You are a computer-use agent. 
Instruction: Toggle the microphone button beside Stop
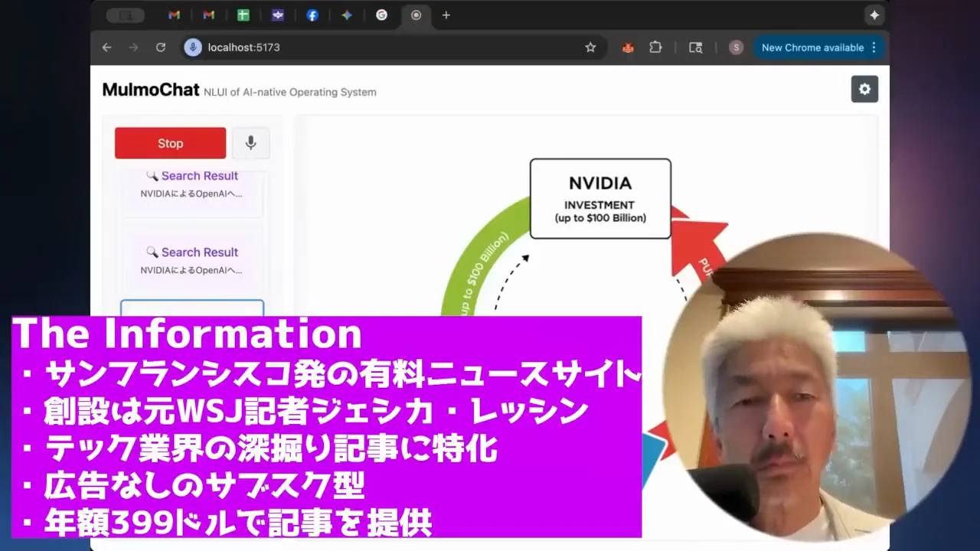pos(250,143)
